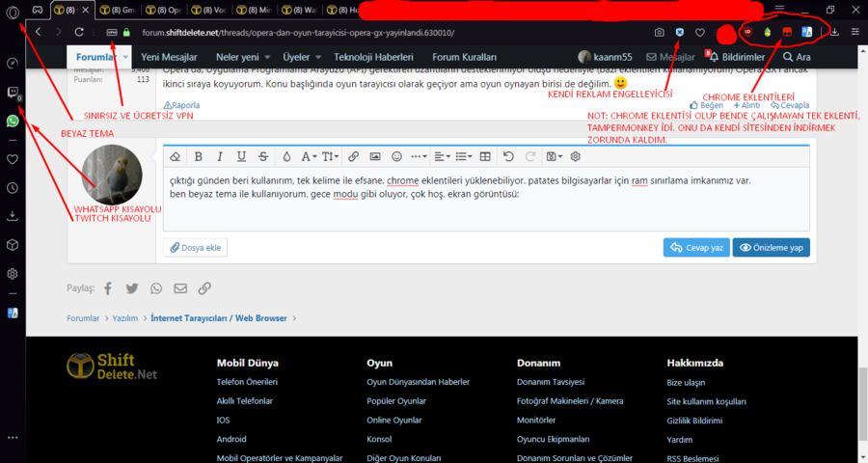Undo last edit in reply editor

508,156
